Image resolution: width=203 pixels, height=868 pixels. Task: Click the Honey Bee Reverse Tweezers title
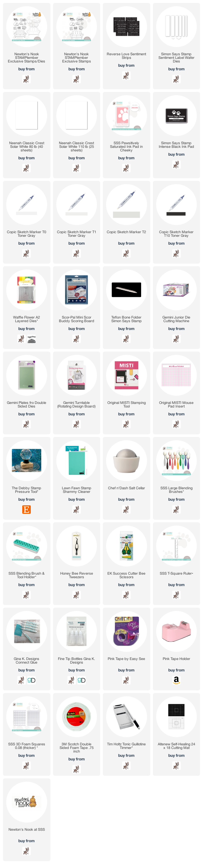(x=76, y=575)
